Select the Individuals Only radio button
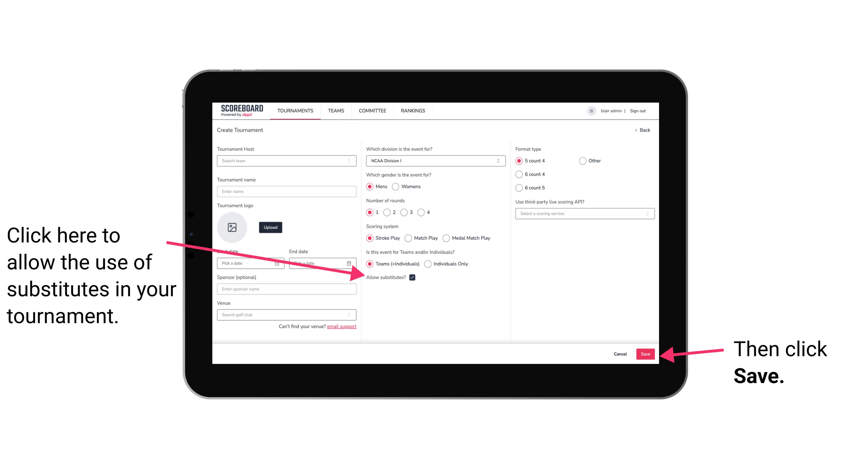This screenshot has height=467, width=868. (x=428, y=264)
